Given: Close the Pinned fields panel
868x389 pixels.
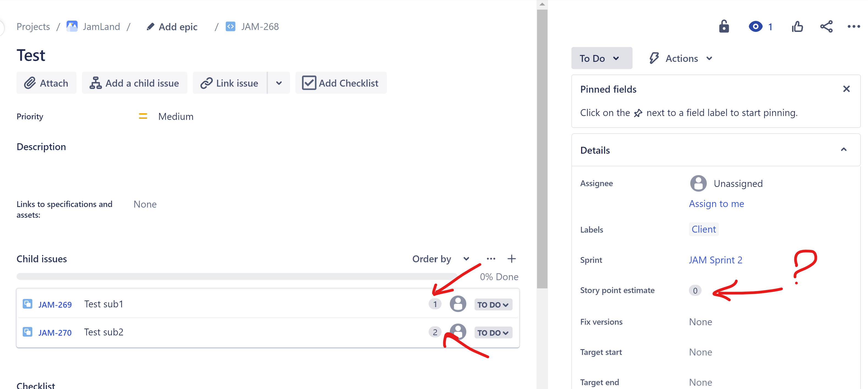Looking at the screenshot, I should pos(847,89).
